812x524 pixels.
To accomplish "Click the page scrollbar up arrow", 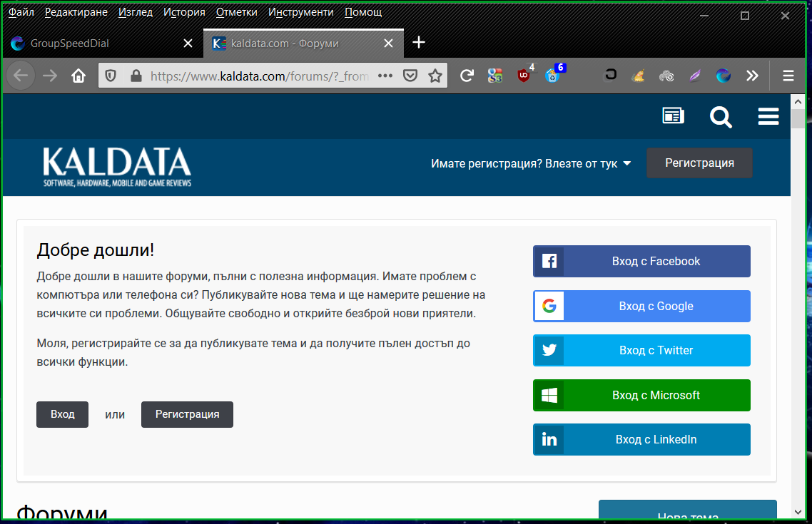I will coord(798,102).
